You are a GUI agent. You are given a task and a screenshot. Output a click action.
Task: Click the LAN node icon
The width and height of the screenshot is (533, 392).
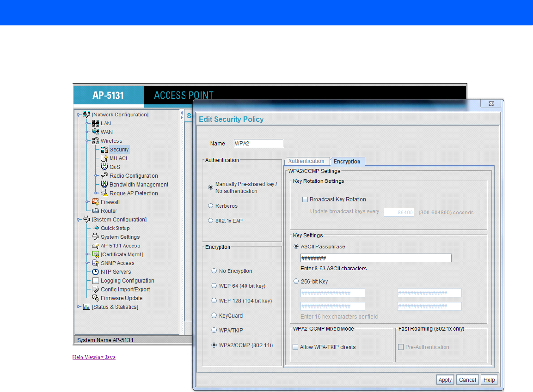point(96,123)
